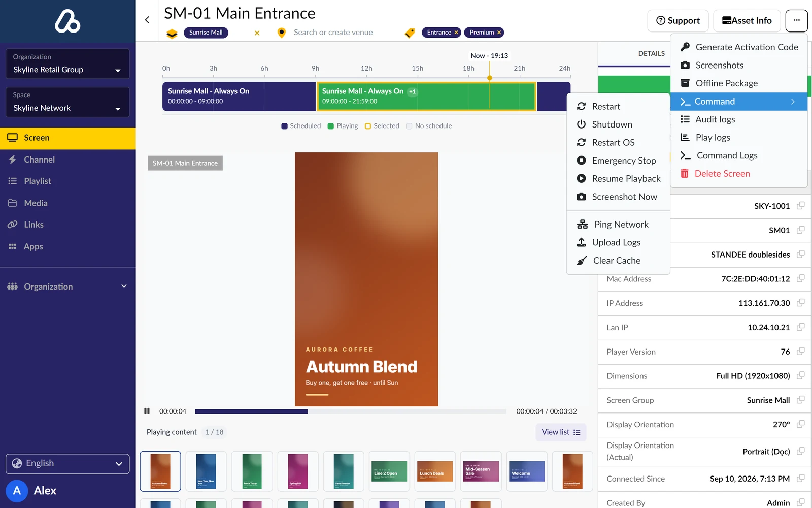Open the Asset Info button

point(747,21)
